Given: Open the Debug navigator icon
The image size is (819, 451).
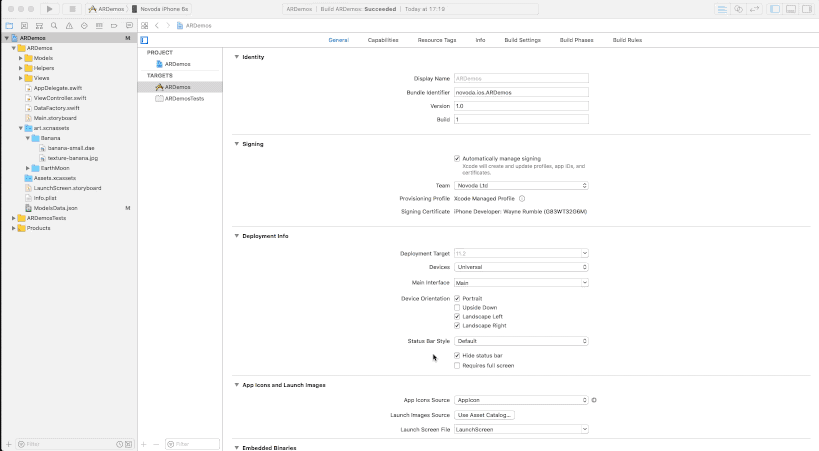Looking at the screenshot, I should 99,26.
